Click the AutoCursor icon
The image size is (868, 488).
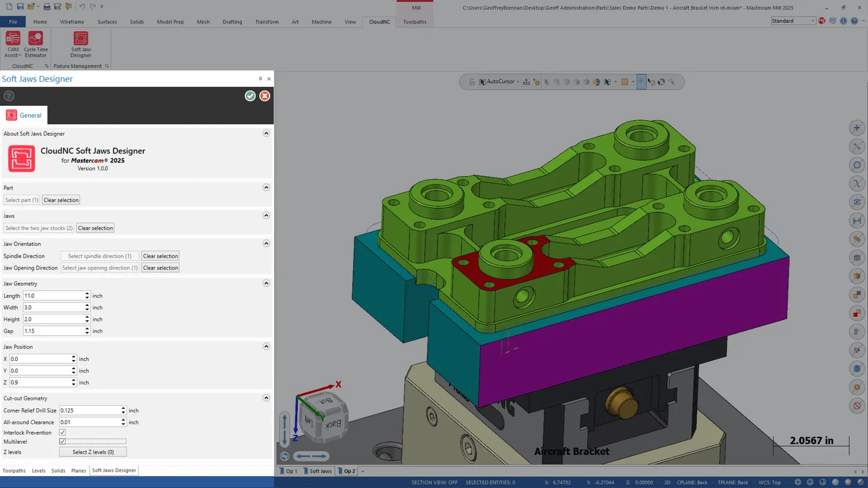(482, 82)
